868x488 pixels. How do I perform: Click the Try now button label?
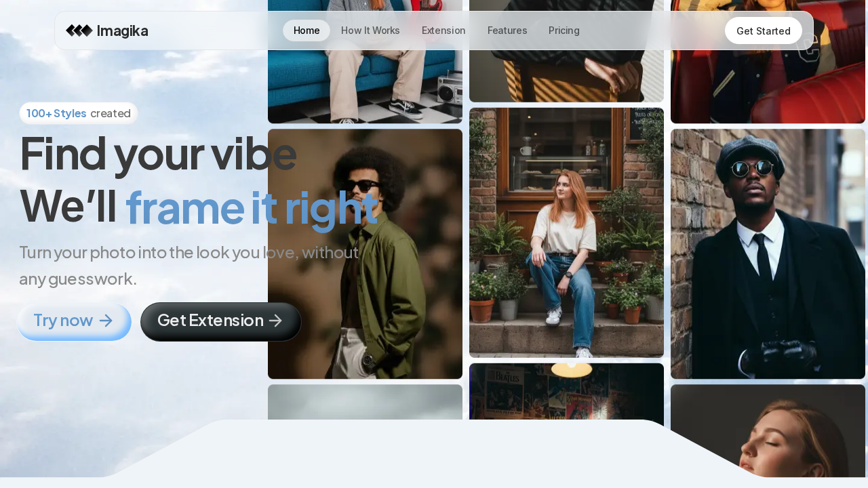coord(63,321)
